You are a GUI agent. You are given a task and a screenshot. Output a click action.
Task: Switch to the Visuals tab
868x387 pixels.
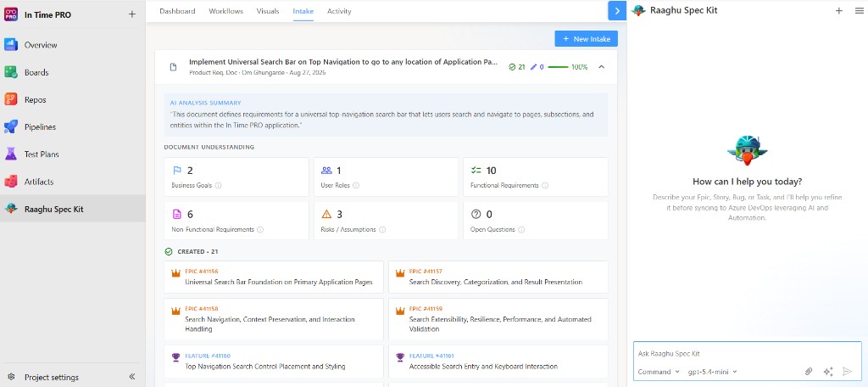pyautogui.click(x=268, y=11)
